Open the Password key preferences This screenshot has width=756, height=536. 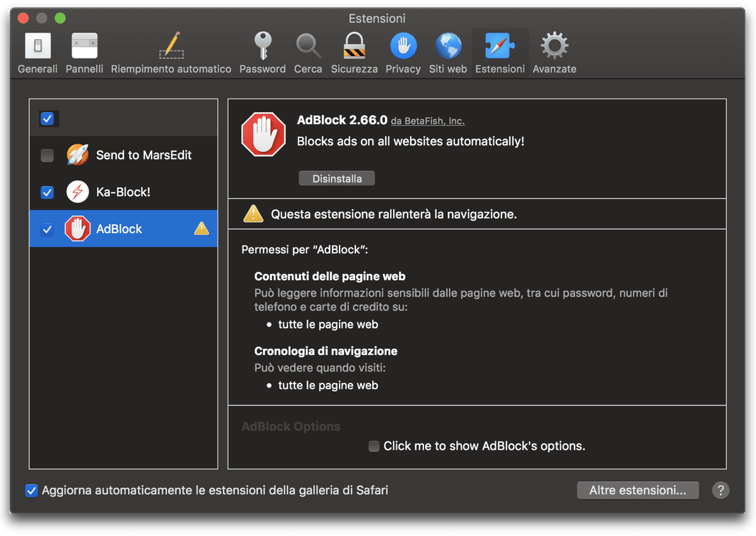tap(263, 53)
